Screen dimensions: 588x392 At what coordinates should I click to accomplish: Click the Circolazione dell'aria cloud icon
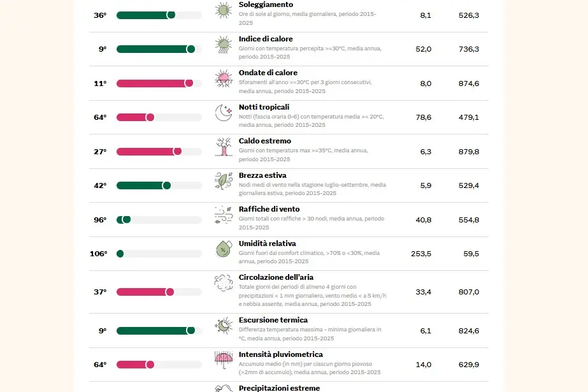tap(223, 284)
